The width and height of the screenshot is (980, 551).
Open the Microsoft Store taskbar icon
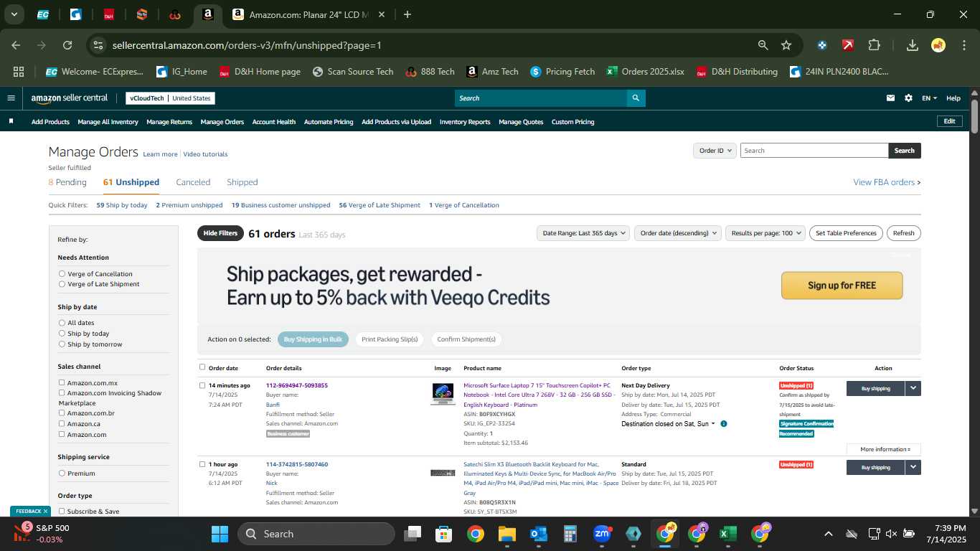point(444,534)
